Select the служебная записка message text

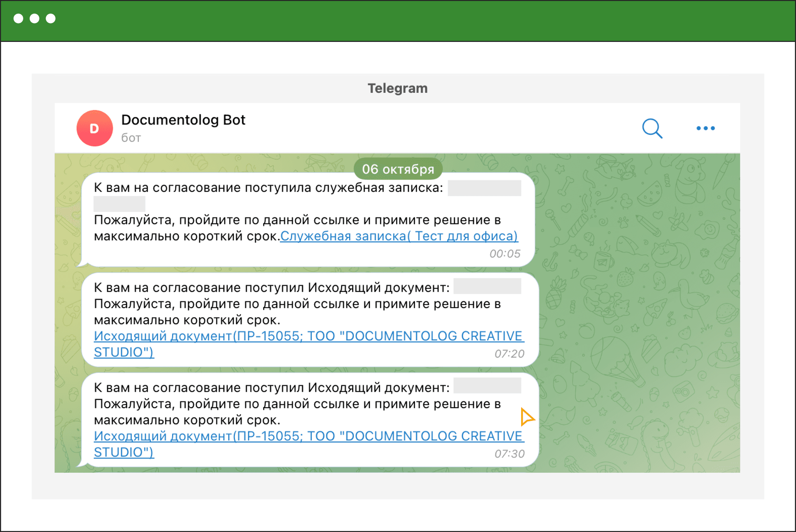268,187
